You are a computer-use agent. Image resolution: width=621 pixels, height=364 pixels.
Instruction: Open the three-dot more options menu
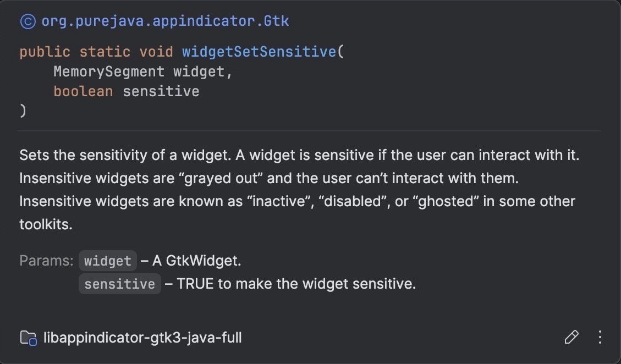[x=600, y=337]
